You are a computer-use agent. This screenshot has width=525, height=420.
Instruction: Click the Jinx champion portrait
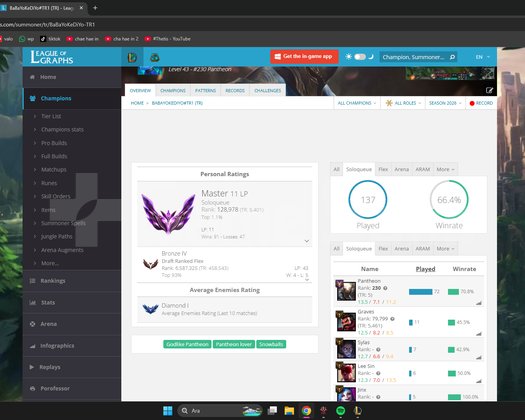pos(346,394)
